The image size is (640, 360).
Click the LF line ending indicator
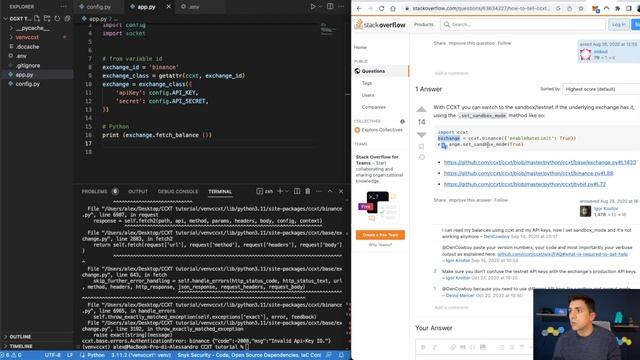click(70, 355)
